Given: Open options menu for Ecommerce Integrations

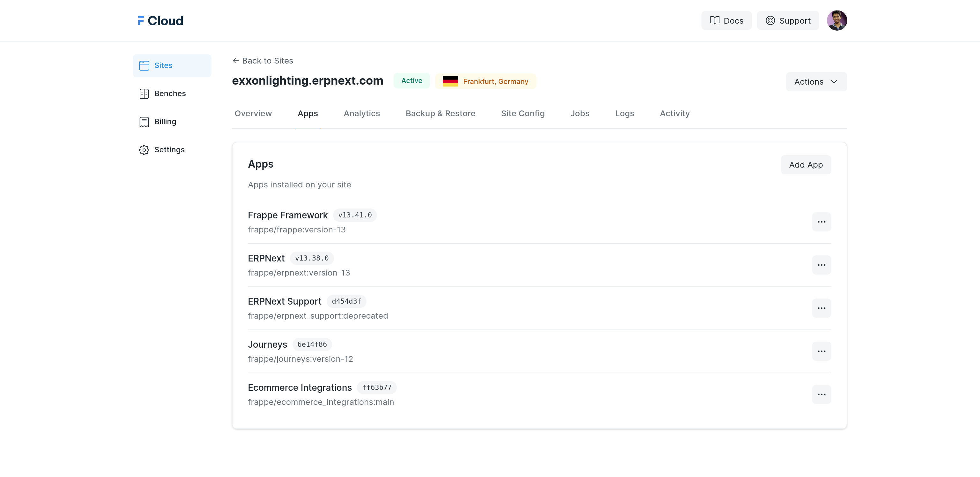Looking at the screenshot, I should [821, 394].
